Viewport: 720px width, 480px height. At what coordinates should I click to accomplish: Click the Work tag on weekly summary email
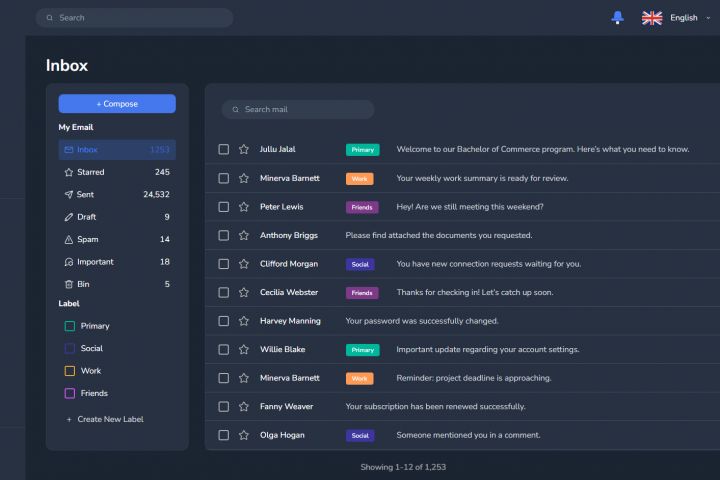[360, 179]
